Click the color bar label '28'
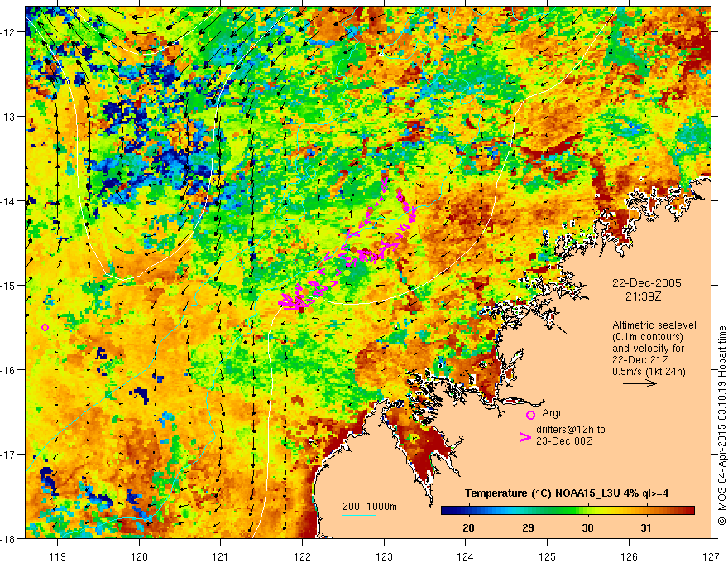The image size is (728, 563). coord(468,527)
